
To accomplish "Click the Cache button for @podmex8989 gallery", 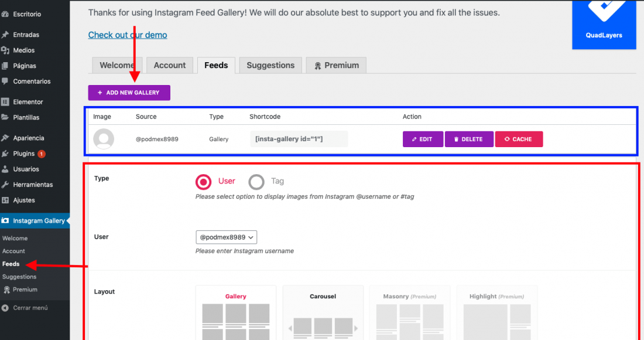I will 519,140.
